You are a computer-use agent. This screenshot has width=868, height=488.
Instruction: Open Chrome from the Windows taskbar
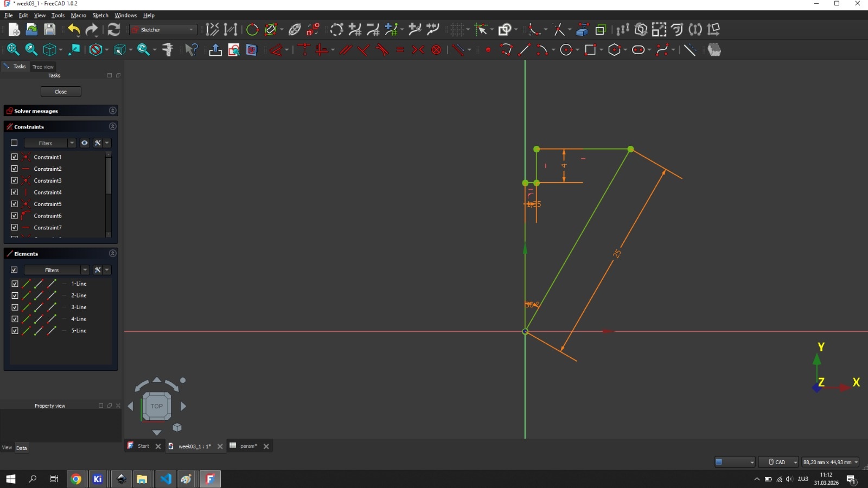click(x=76, y=479)
